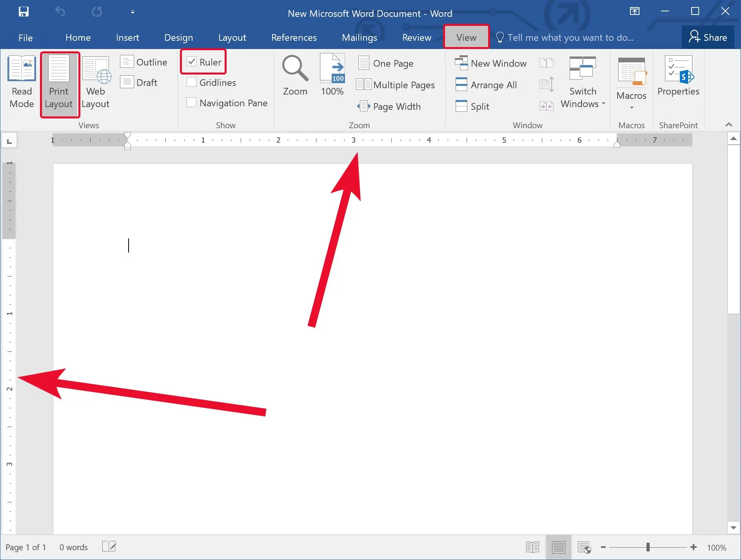Image resolution: width=741 pixels, height=560 pixels.
Task: Open Switch Windows dropdown
Action: point(583,83)
